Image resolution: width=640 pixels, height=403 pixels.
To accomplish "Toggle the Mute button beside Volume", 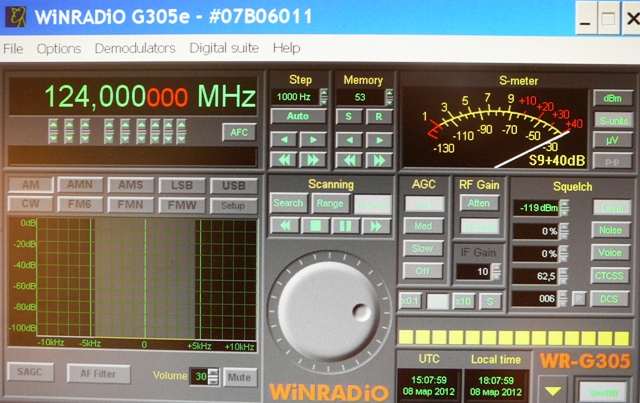I will click(240, 377).
